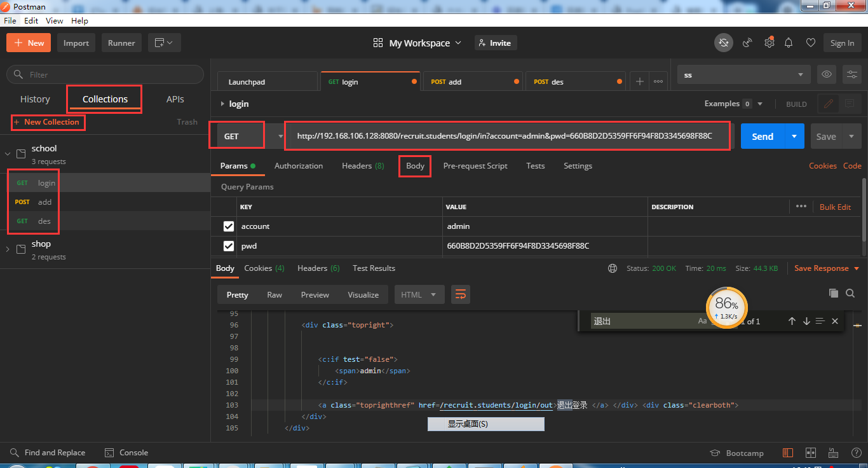This screenshot has width=868, height=468.
Task: Open Settings via the gear icon
Action: click(x=769, y=43)
